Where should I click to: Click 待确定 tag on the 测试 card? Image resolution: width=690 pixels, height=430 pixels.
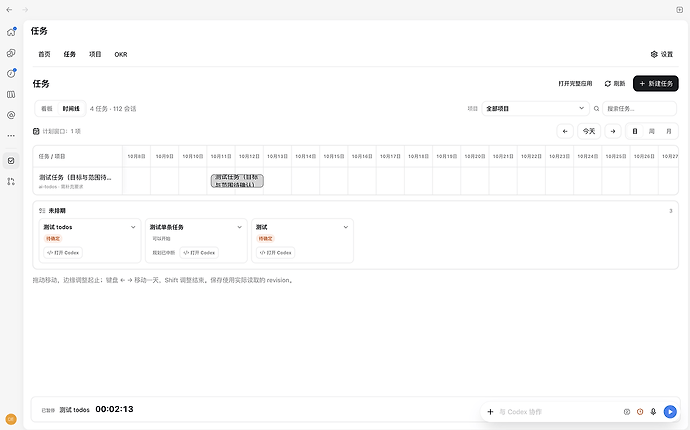(x=265, y=239)
